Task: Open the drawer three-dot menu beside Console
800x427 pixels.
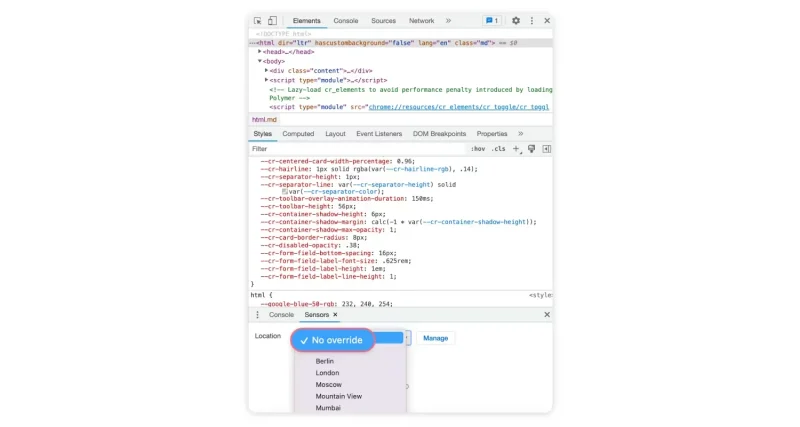Action: click(257, 315)
